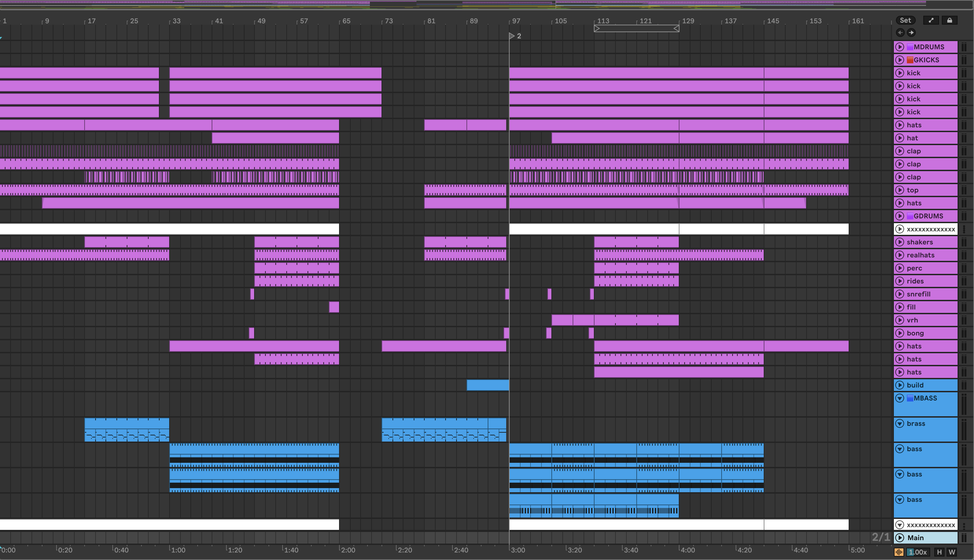Select the vrh track name
Image resolution: width=974 pixels, height=560 pixels.
pos(912,320)
